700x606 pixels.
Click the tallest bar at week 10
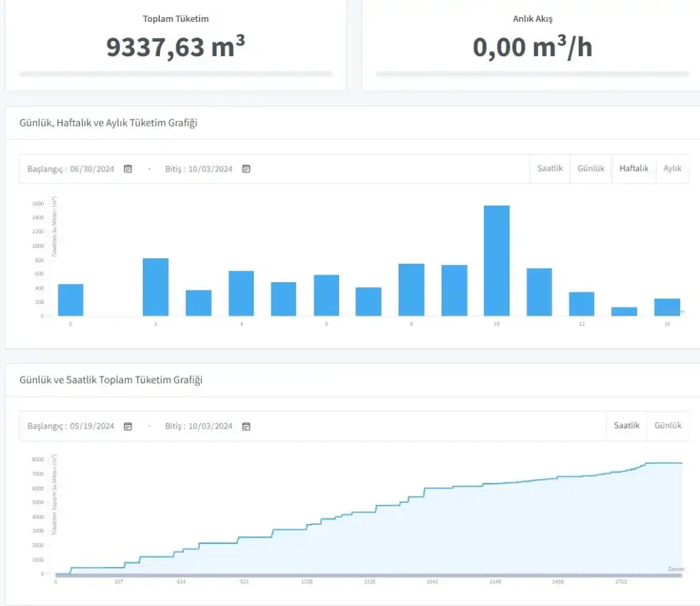[496, 261]
